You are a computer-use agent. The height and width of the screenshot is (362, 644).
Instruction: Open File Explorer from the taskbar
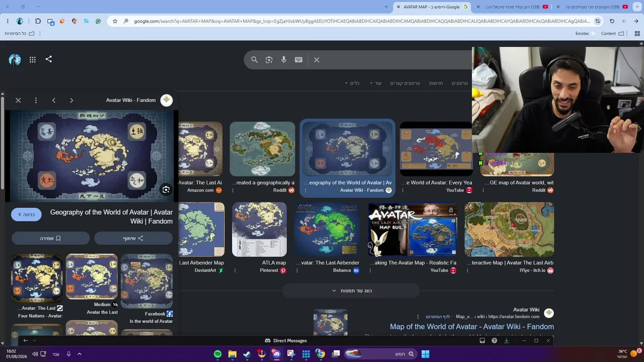tap(232, 354)
